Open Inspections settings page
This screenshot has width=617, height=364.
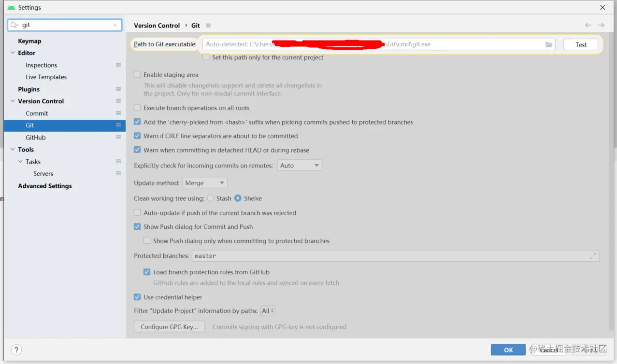coord(41,65)
